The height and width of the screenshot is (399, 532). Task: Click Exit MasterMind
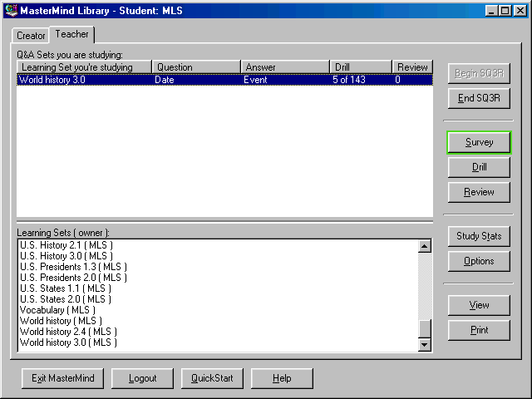[63, 378]
